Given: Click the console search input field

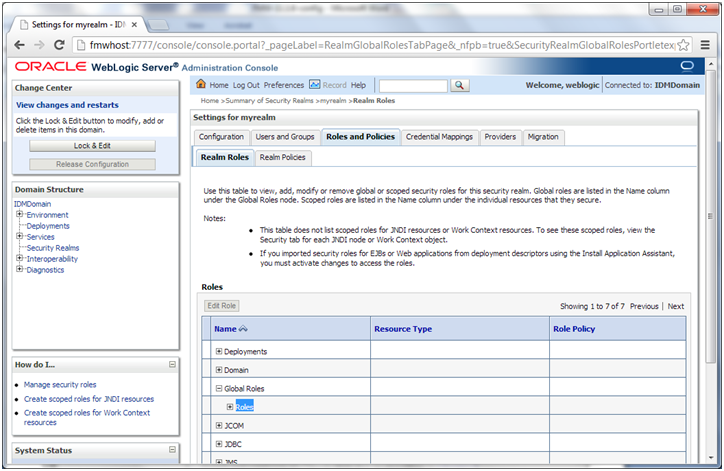Looking at the screenshot, I should pyautogui.click(x=413, y=85).
